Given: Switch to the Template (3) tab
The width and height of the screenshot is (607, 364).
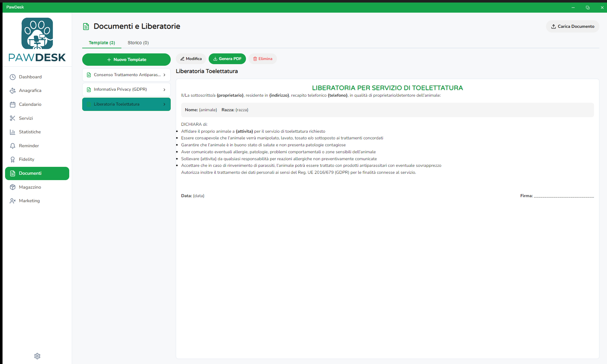Looking at the screenshot, I should pyautogui.click(x=102, y=43).
